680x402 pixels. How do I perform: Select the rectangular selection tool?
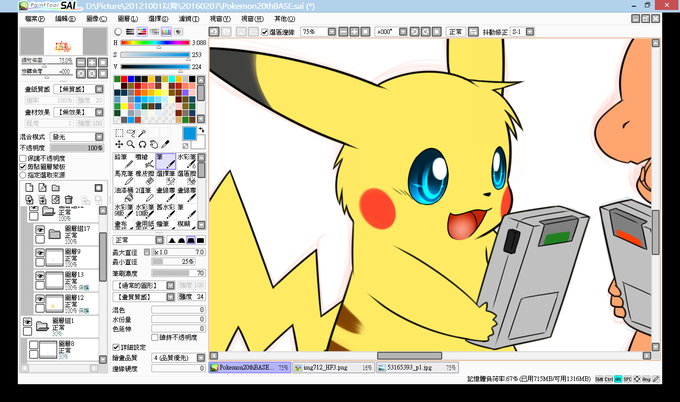point(119,133)
